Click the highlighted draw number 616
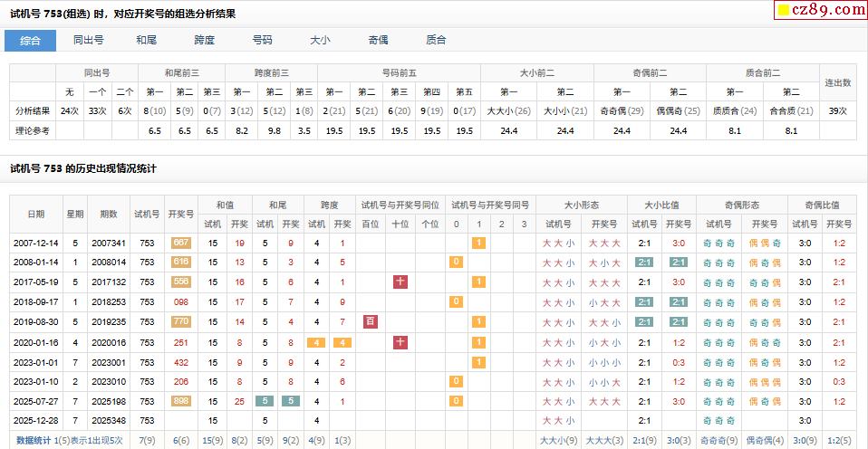 click(x=180, y=263)
